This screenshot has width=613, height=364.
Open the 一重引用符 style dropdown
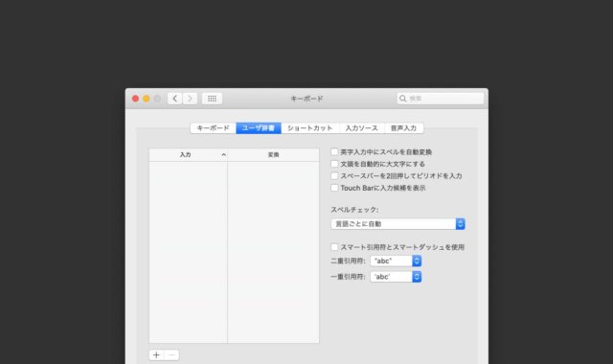click(396, 277)
